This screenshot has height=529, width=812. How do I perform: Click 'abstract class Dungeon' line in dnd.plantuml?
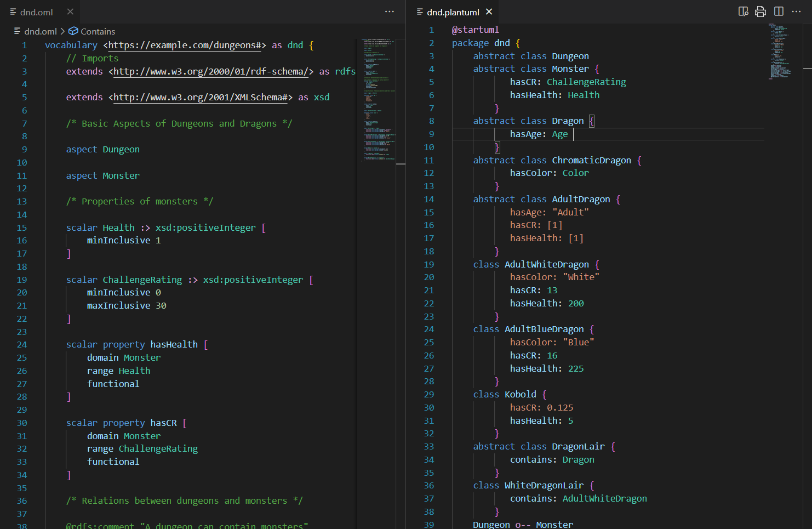tap(531, 56)
